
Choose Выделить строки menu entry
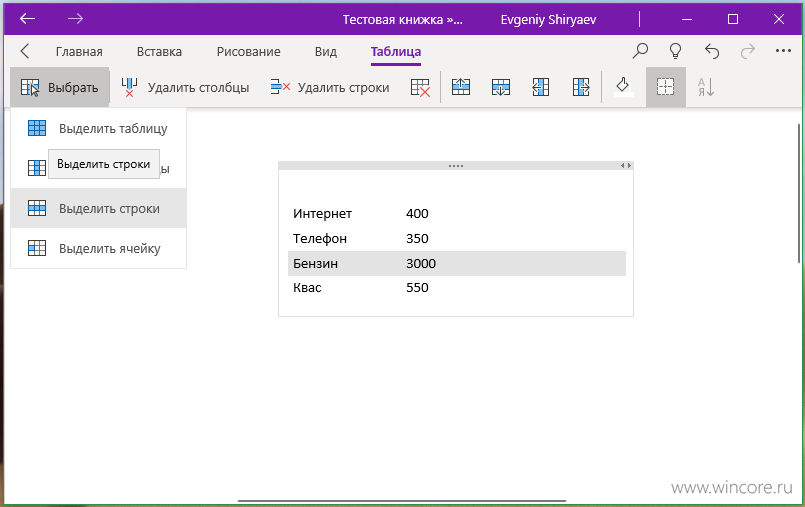click(99, 208)
